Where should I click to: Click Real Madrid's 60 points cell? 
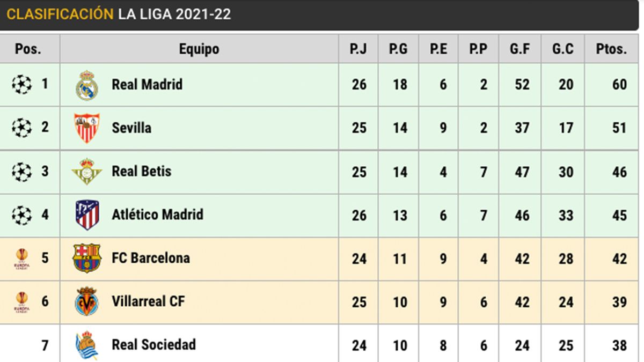(619, 85)
